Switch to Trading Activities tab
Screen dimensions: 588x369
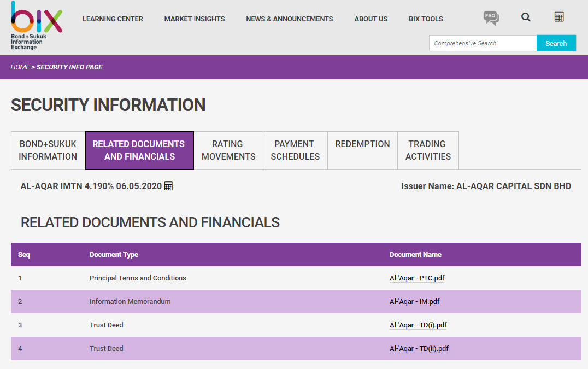(x=428, y=150)
